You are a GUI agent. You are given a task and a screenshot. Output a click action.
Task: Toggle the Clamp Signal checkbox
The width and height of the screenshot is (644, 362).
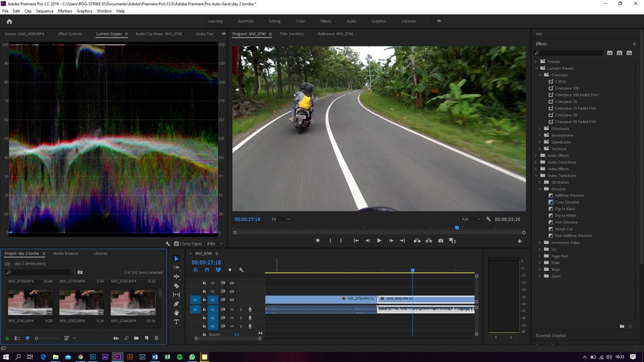[176, 244]
